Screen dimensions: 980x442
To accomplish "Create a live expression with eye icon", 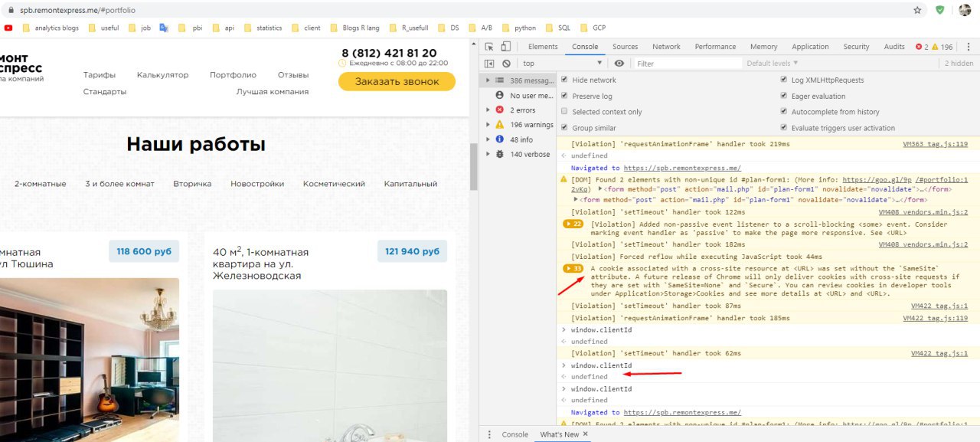I will 619,64.
